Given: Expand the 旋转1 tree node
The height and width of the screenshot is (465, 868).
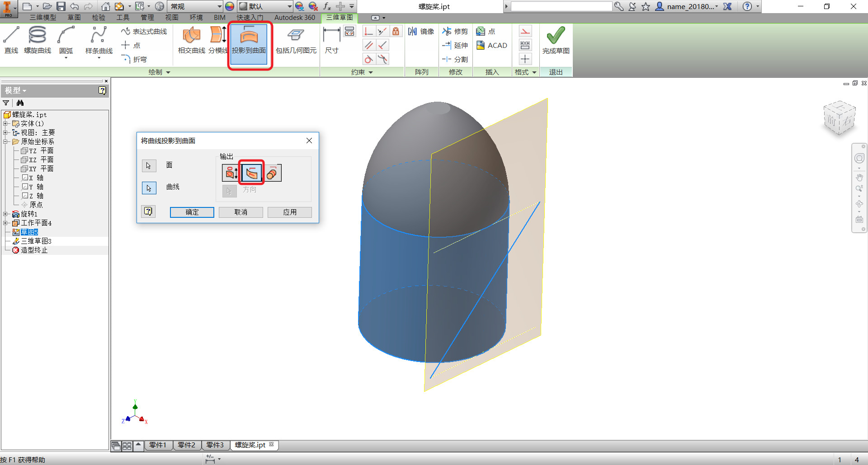Looking at the screenshot, I should [x=5, y=214].
